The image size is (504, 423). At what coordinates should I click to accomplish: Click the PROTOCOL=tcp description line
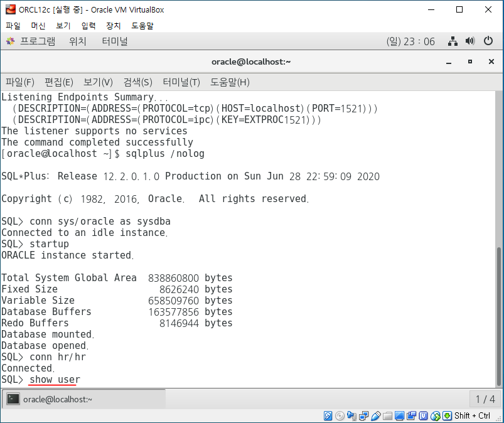coord(195,109)
